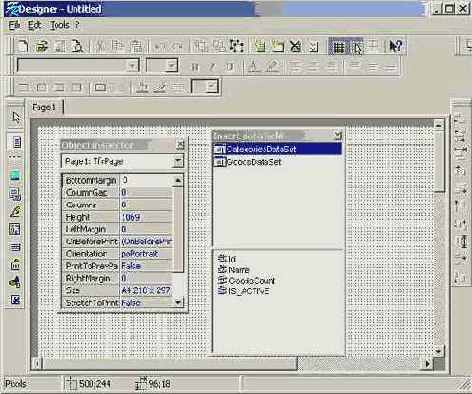Click the page vertical scroll down arrow
The image size is (472, 394).
[x=438, y=351]
